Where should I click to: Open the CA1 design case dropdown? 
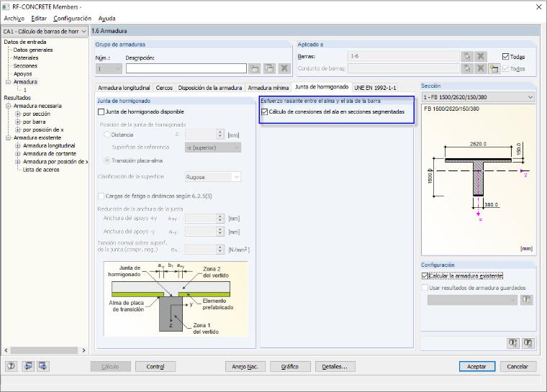pyautogui.click(x=45, y=32)
